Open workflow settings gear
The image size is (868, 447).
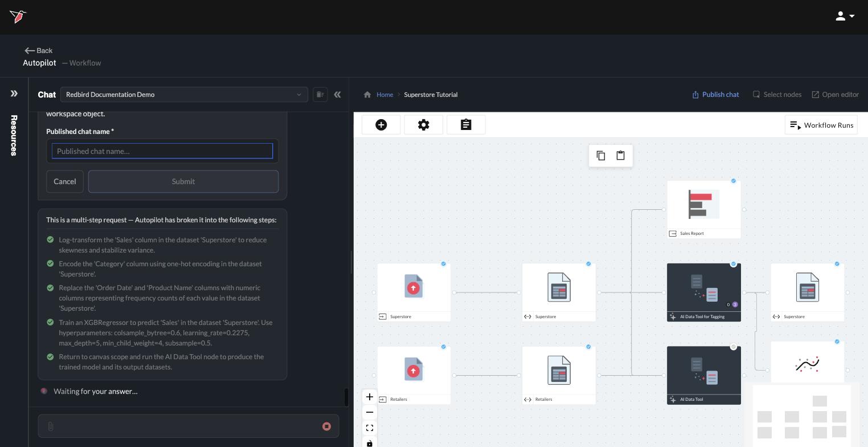423,125
